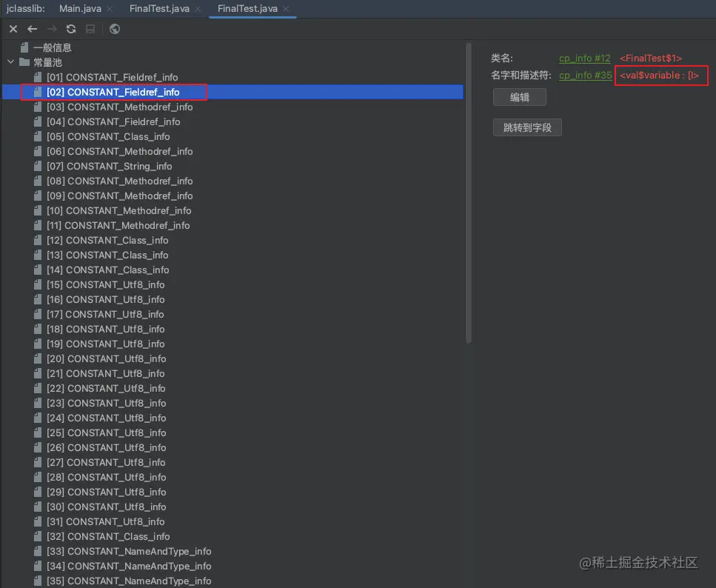Click the forward arrow toolbar icon
The image size is (716, 588).
pyautogui.click(x=52, y=29)
